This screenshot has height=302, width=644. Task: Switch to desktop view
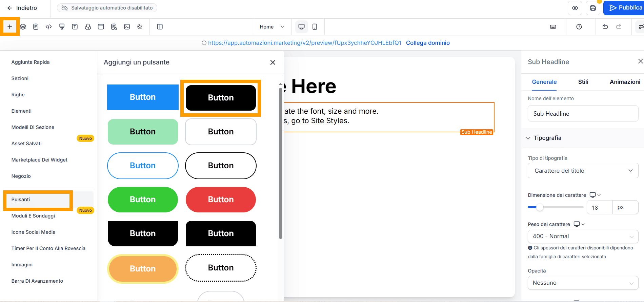301,27
